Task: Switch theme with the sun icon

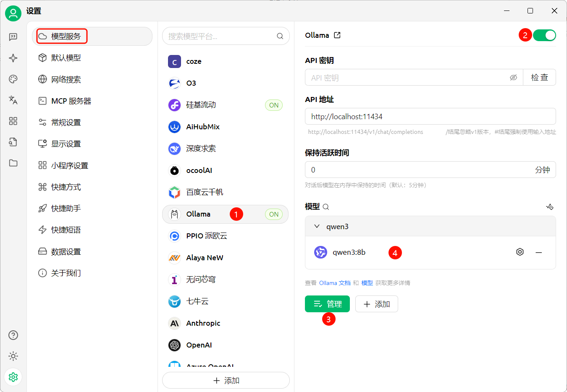Action: coord(13,356)
